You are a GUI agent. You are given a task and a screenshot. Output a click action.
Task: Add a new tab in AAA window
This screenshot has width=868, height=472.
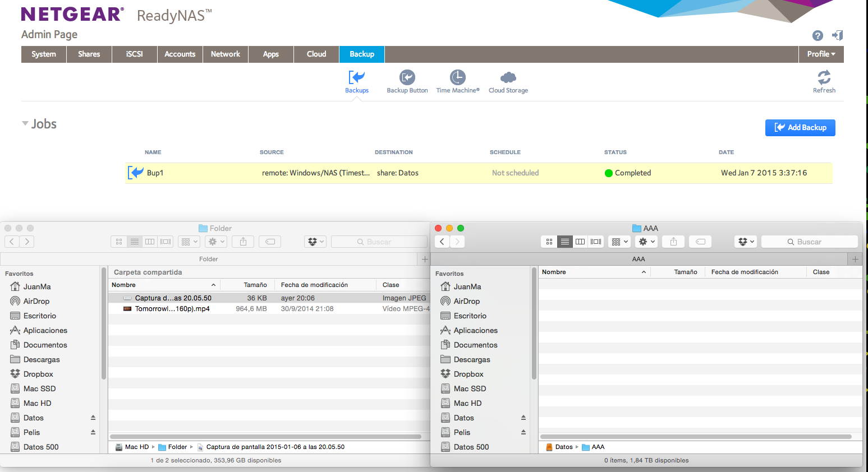pyautogui.click(x=855, y=259)
